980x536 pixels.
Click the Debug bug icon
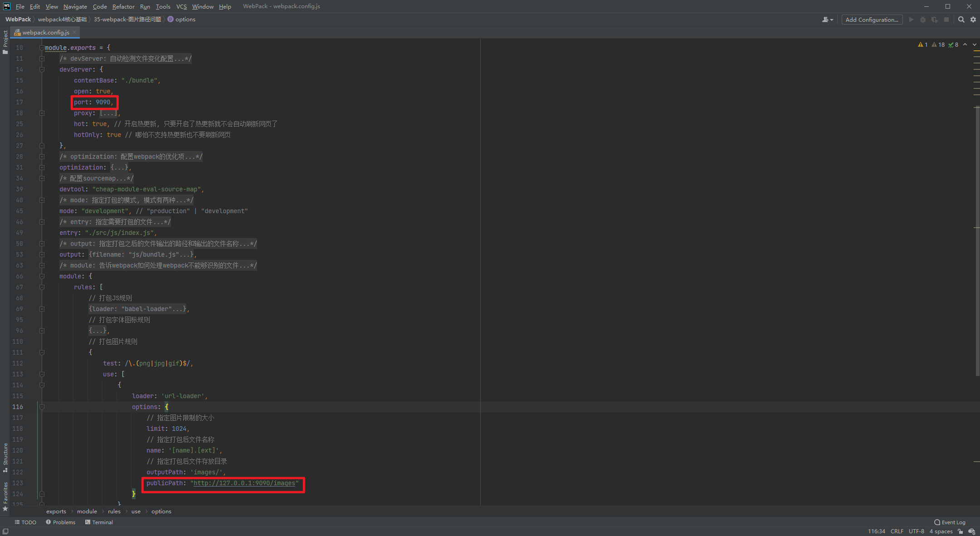[x=923, y=19]
